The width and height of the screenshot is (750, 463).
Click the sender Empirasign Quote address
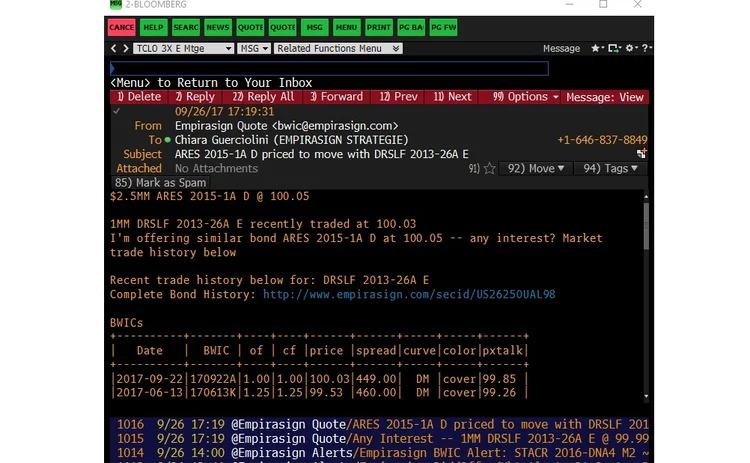pyautogui.click(x=287, y=126)
